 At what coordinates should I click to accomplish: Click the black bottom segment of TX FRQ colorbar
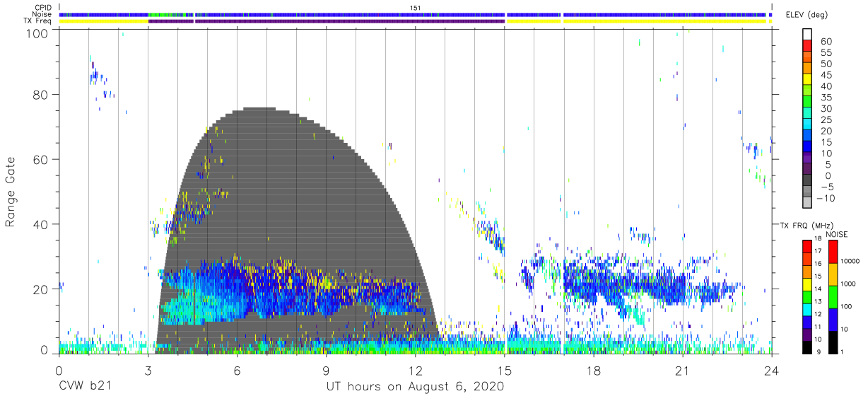807,347
